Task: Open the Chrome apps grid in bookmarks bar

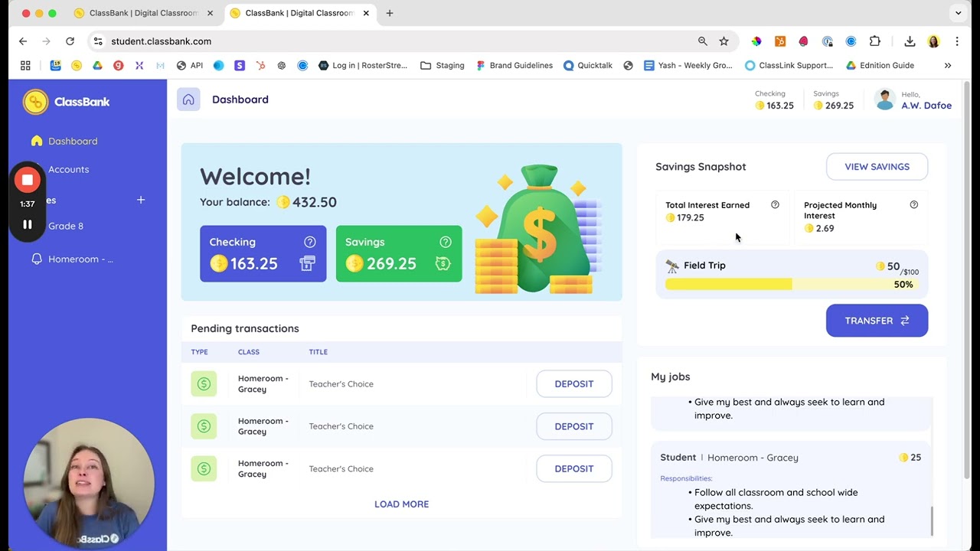Action: tap(25, 66)
